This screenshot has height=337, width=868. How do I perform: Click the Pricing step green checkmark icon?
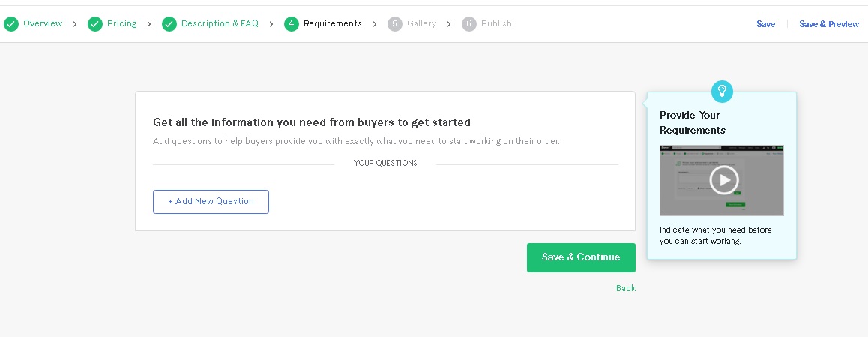pyautogui.click(x=95, y=24)
